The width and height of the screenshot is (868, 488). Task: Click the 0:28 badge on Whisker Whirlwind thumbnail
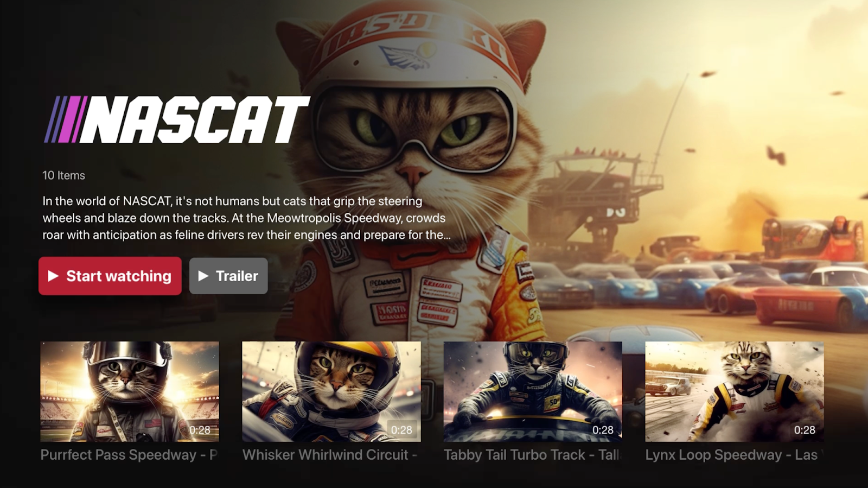(x=401, y=430)
